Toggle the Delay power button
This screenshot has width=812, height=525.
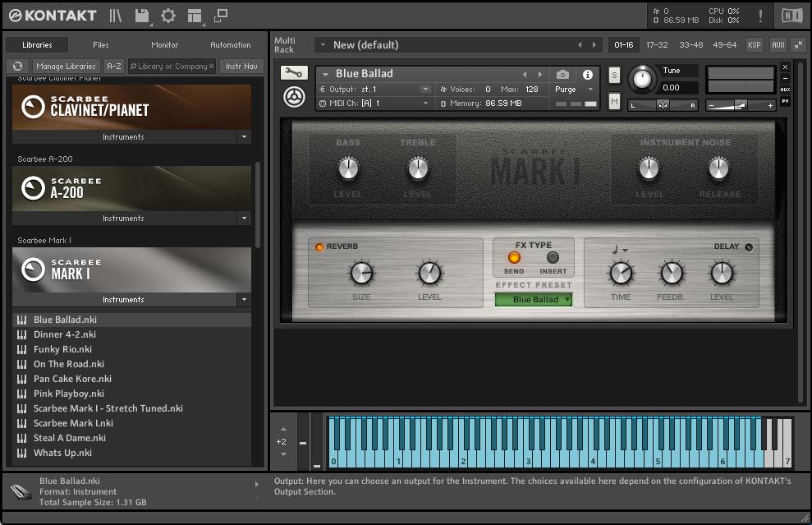748,246
